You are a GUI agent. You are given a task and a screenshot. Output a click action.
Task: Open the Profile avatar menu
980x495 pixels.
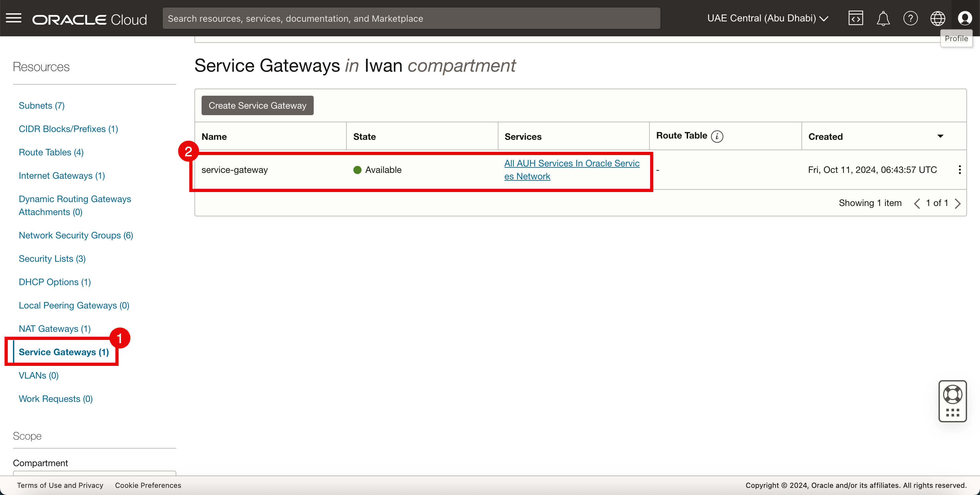(x=964, y=18)
